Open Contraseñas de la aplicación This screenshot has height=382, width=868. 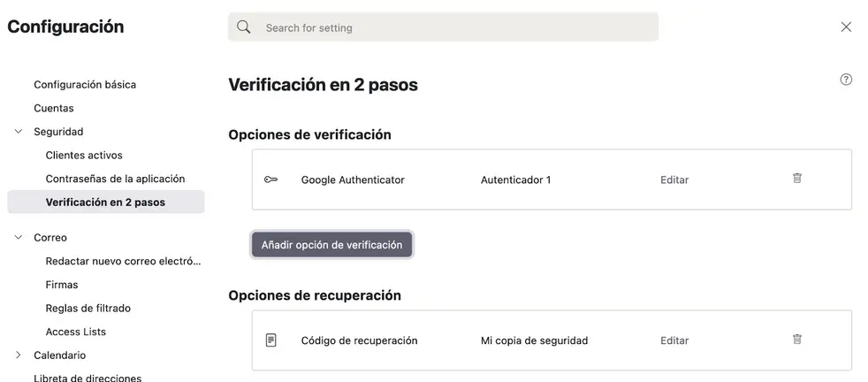click(115, 179)
